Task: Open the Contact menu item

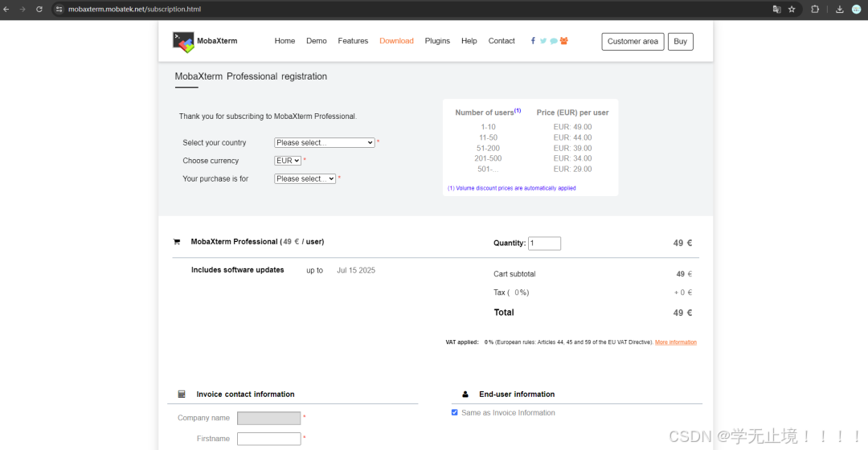Action: point(502,41)
